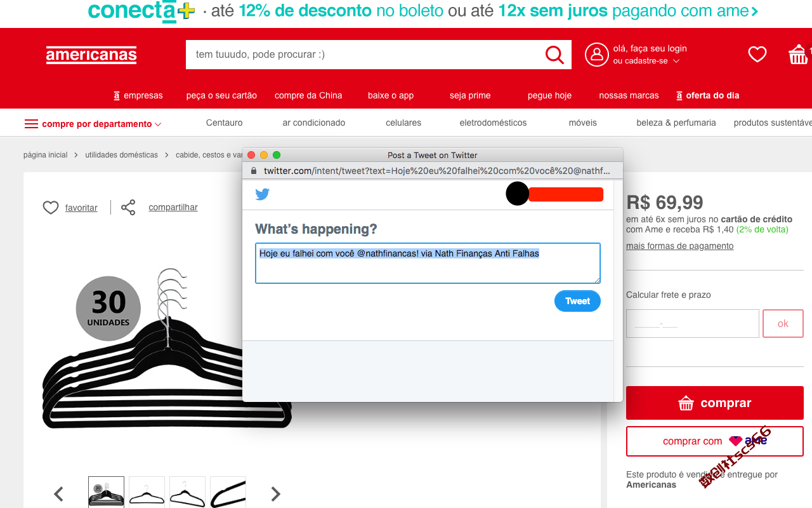This screenshot has width=812, height=508.
Task: Click the share icon beside compartilhar
Action: (128, 208)
